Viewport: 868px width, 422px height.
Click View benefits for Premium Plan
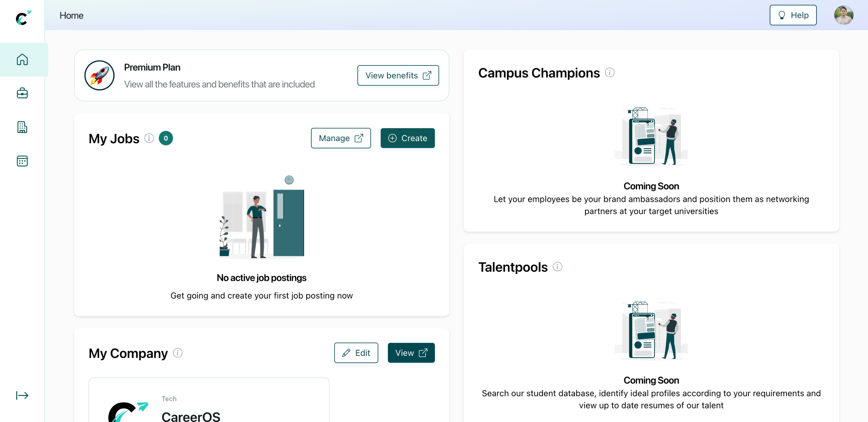coord(398,75)
